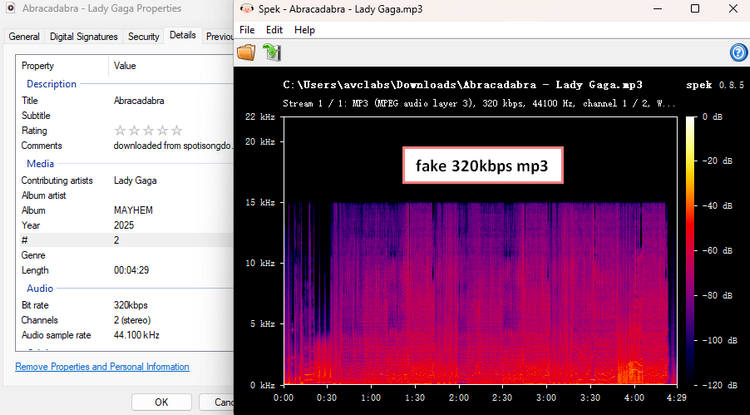Click the empty Album artist value field
Viewport: 750px width, 415px height.
(x=172, y=196)
